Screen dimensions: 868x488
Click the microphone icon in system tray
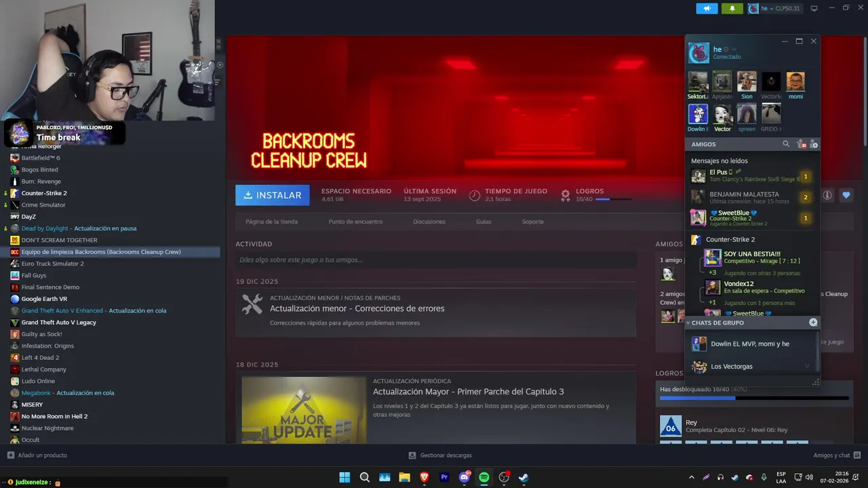pyautogui.click(x=764, y=477)
